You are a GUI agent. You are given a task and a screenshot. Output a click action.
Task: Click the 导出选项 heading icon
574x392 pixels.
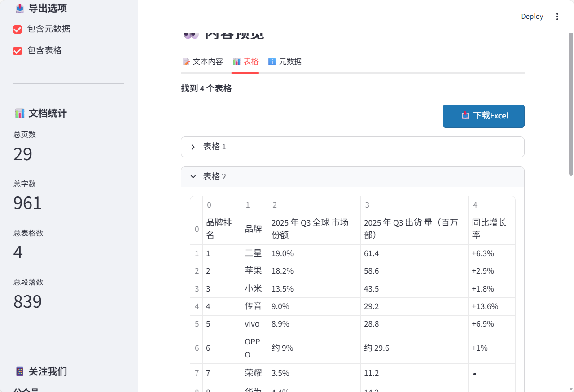tap(20, 8)
